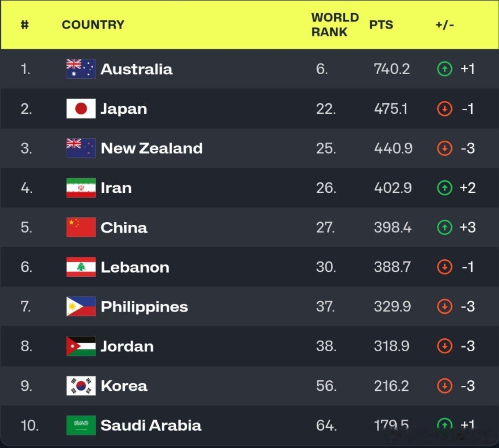Screen dimensions: 499x448
Task: Click the COUNTRY column header
Action: 93,24
